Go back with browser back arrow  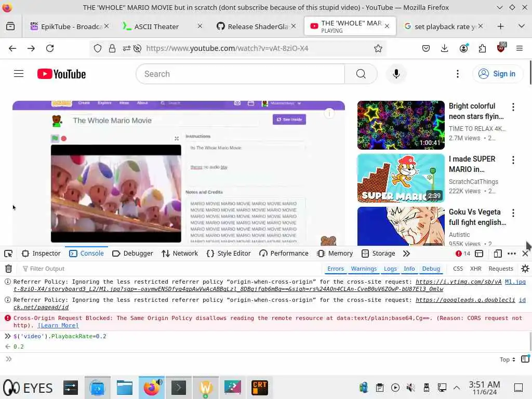click(12, 48)
